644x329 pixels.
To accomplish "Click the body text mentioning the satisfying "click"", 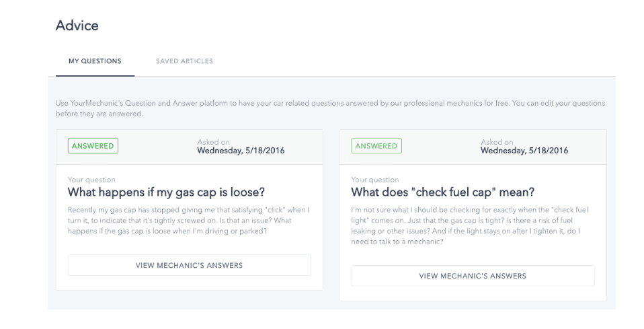I will click(188, 221).
